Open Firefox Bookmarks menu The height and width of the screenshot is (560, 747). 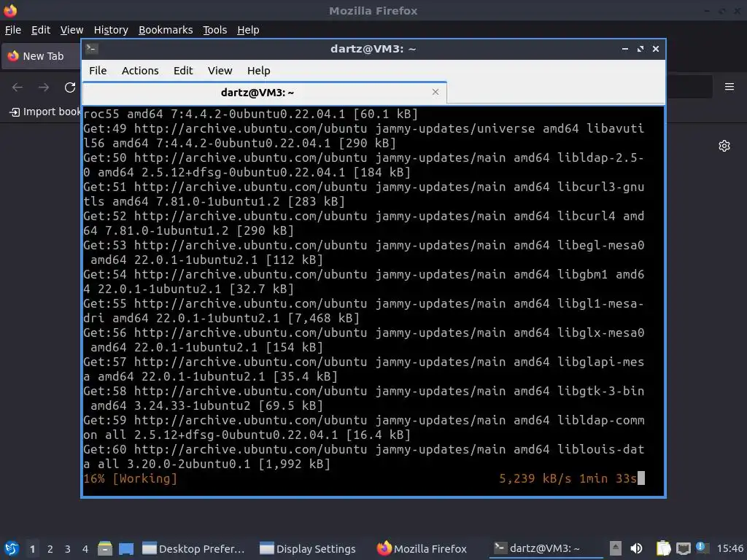pyautogui.click(x=166, y=30)
